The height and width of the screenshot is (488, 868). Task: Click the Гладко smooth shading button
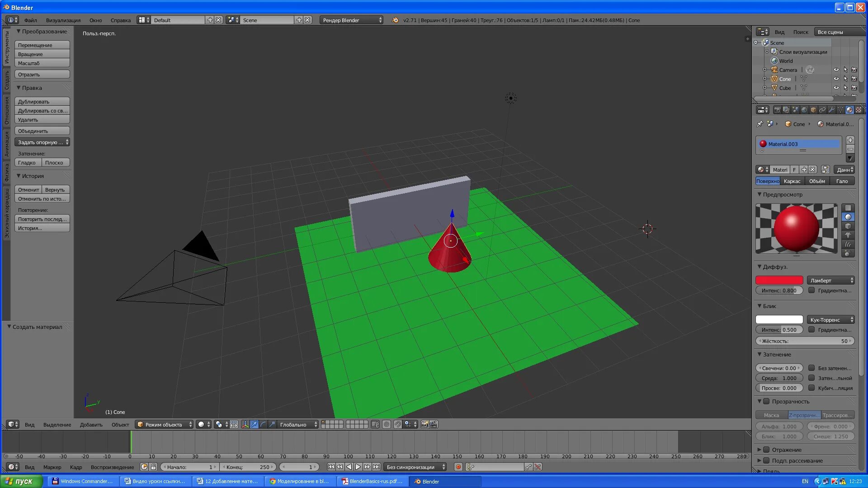pos(28,163)
